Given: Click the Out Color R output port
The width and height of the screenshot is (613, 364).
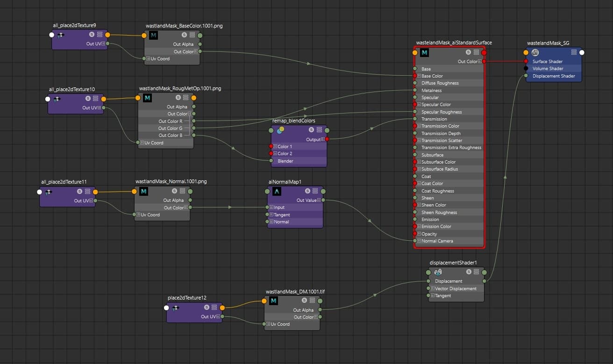Looking at the screenshot, I should (194, 121).
